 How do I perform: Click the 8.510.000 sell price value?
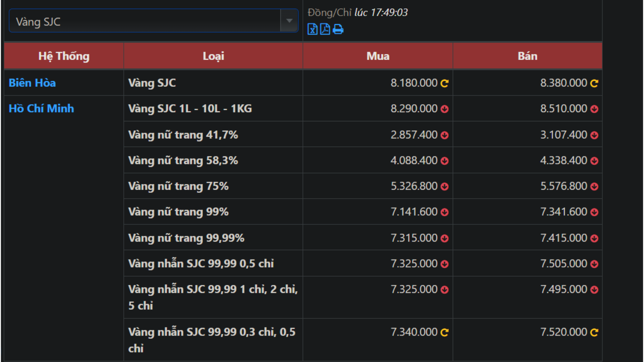(563, 108)
